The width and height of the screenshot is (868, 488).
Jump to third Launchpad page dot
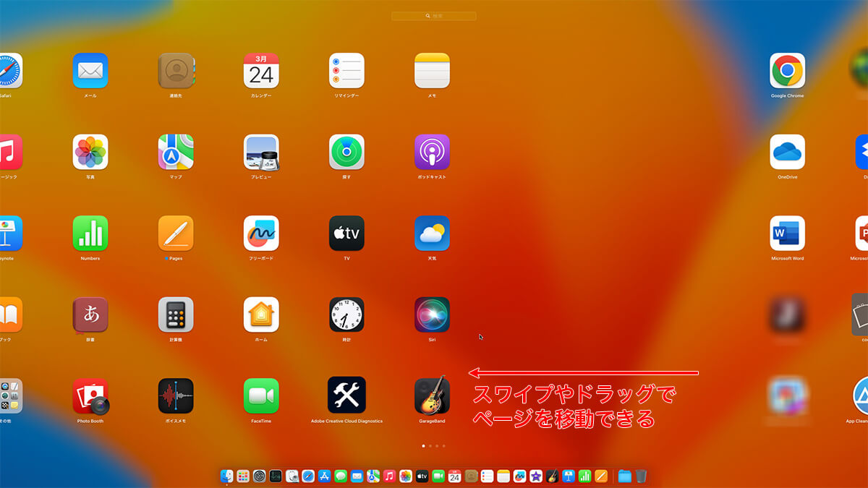[x=437, y=446]
